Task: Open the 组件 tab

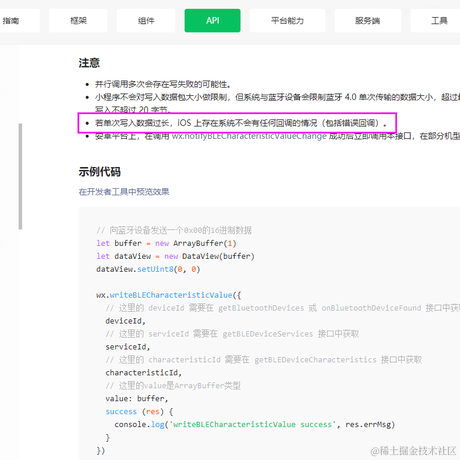Action: click(x=146, y=21)
